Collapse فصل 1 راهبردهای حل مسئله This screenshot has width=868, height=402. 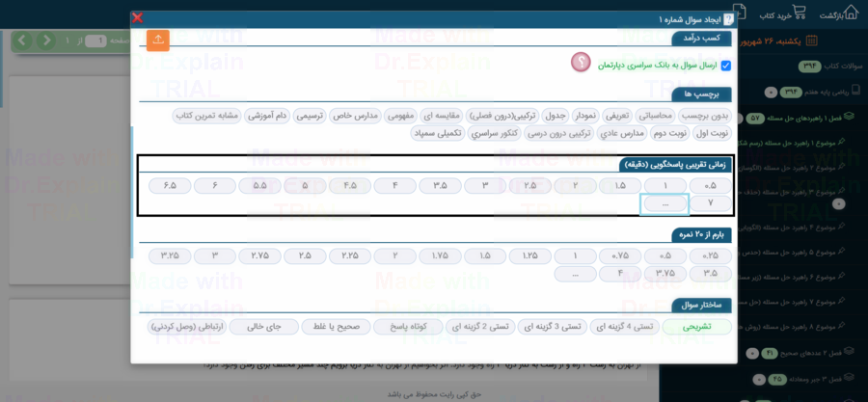point(803,118)
